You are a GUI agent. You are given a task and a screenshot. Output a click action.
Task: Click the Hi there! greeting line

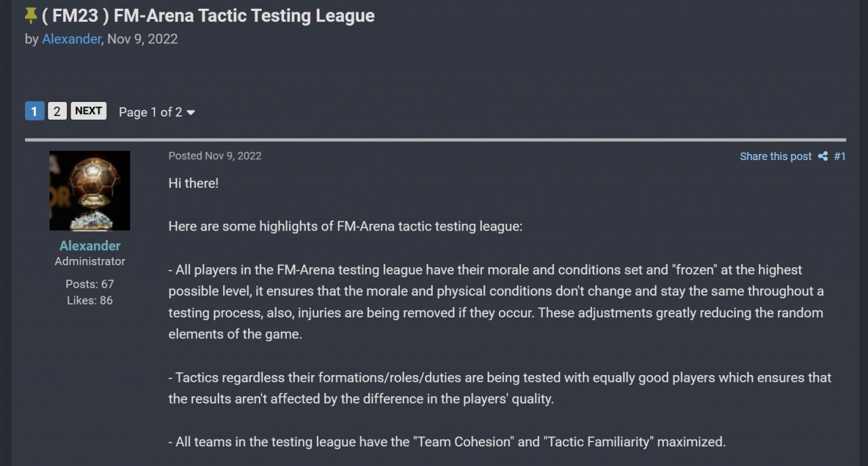pos(193,183)
